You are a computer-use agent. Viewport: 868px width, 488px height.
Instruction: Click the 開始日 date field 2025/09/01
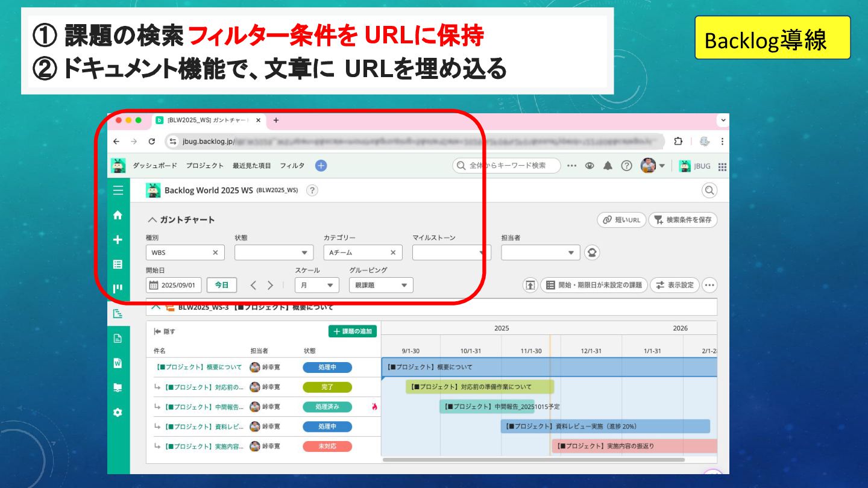coord(174,285)
